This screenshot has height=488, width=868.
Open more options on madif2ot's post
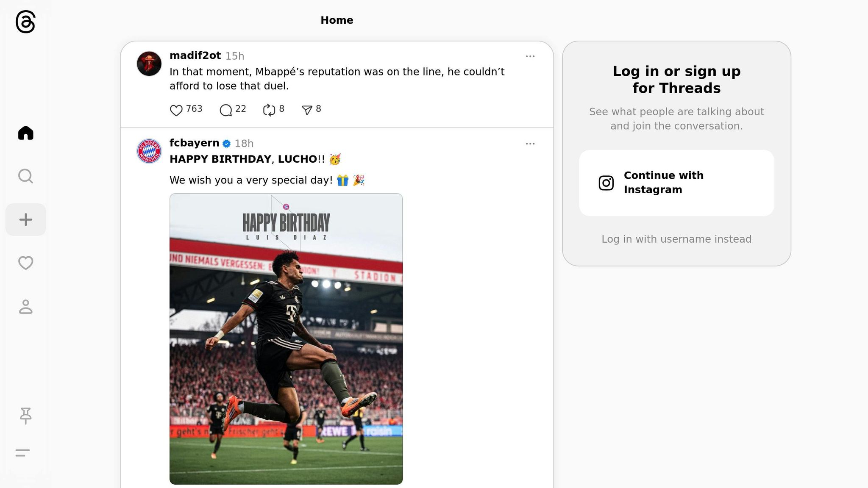pyautogui.click(x=530, y=56)
